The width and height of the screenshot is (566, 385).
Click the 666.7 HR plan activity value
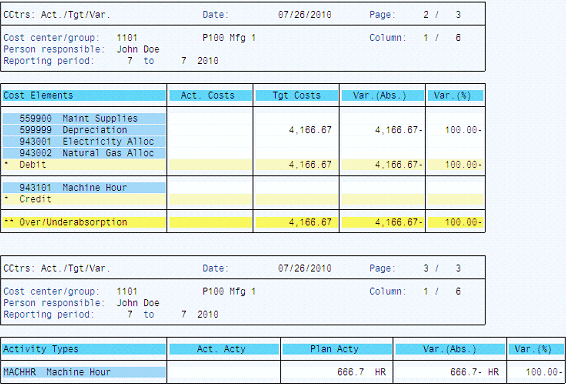[361, 372]
